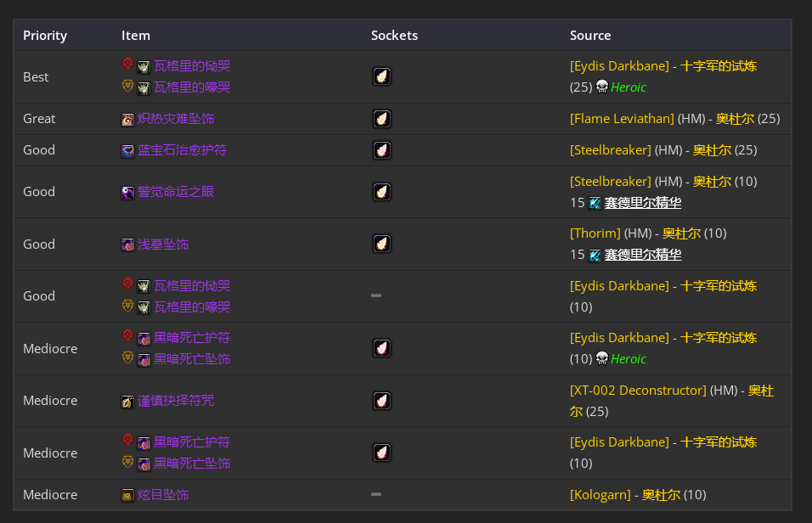Click the Horde faction icon in the Best row

tap(127, 65)
